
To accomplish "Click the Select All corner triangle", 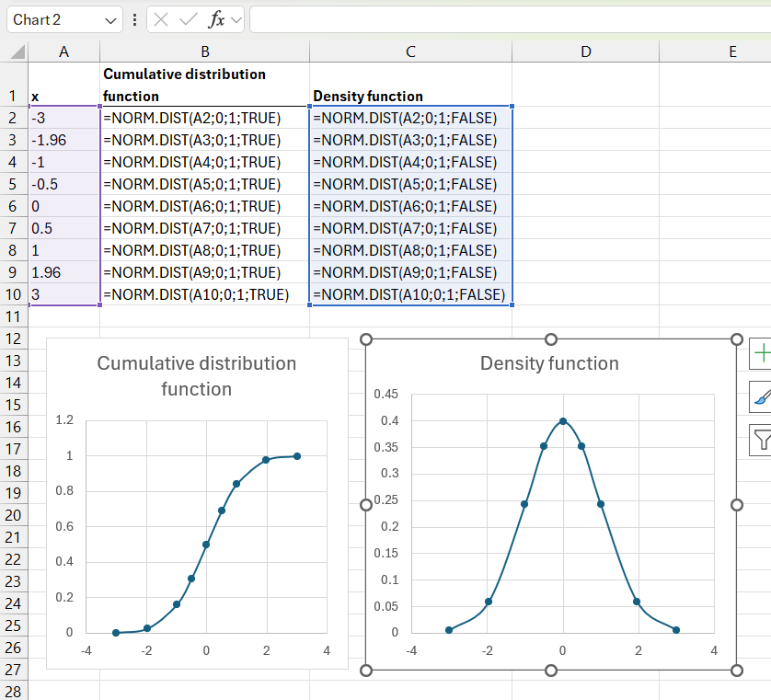I will click(x=17, y=52).
